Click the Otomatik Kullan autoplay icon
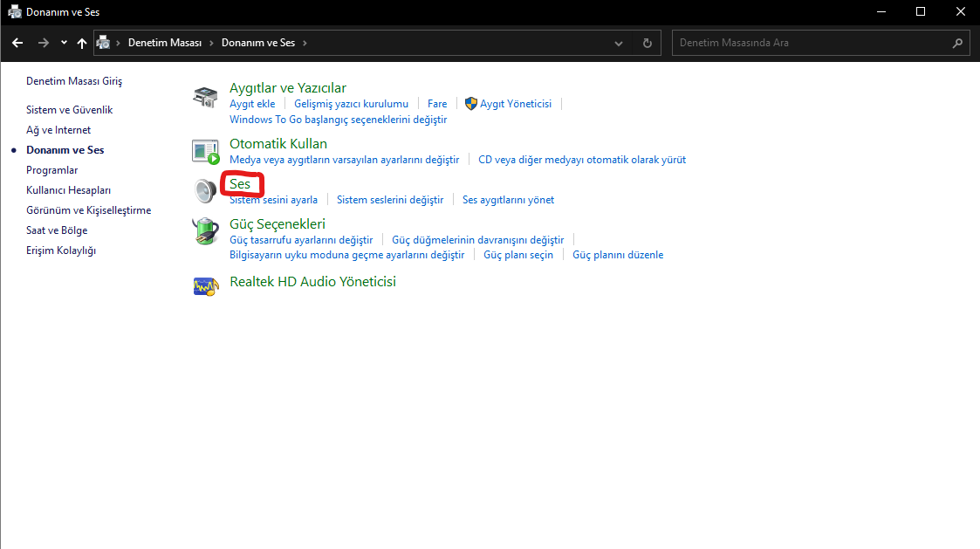Screen dimensions: 980x549 206,152
